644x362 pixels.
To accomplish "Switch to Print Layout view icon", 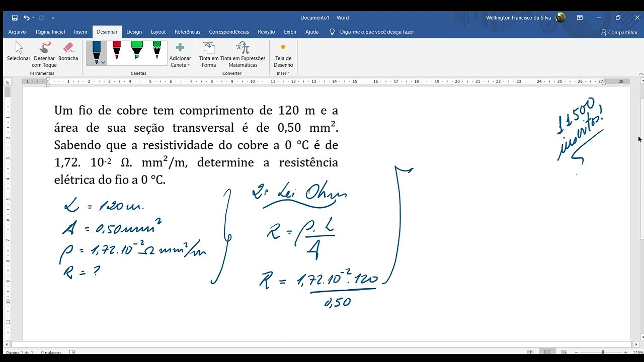I will point(547,353).
